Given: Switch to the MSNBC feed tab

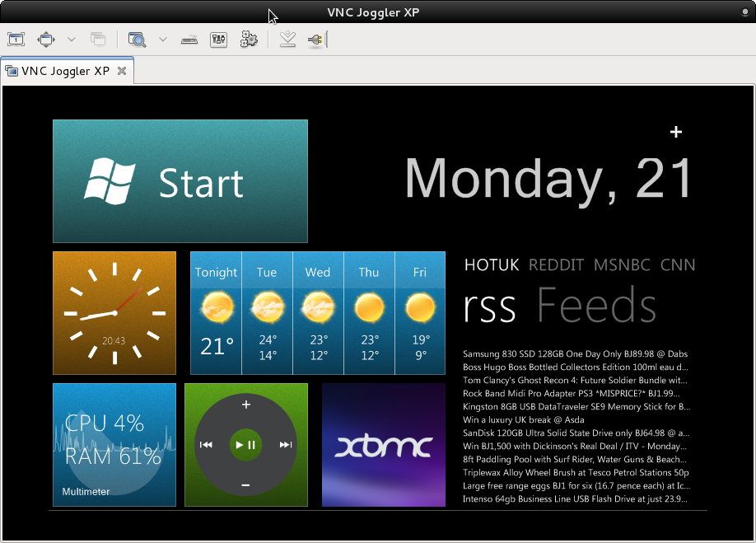Looking at the screenshot, I should coord(622,264).
